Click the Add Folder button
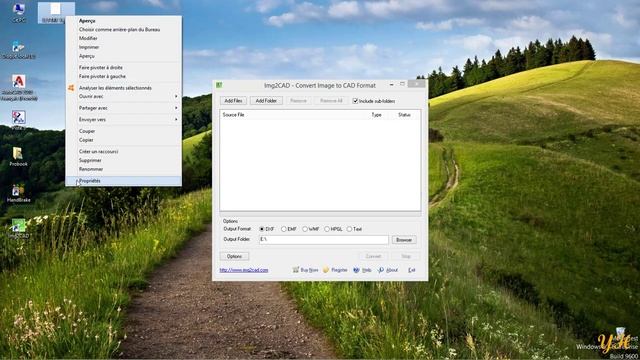 (266, 100)
